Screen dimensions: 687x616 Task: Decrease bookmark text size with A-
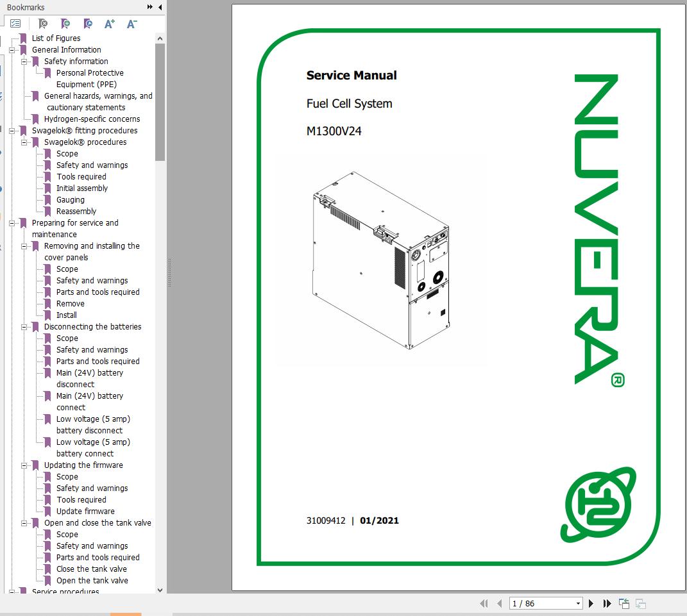coord(132,24)
